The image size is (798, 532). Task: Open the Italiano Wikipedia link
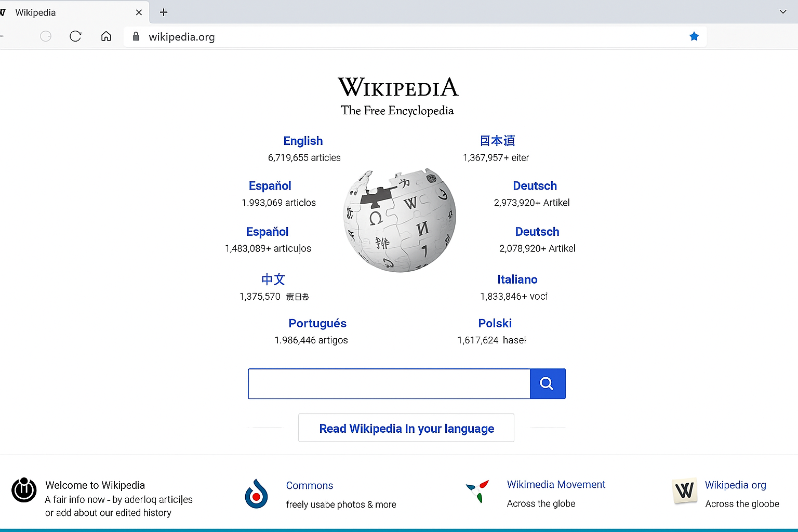point(517,280)
